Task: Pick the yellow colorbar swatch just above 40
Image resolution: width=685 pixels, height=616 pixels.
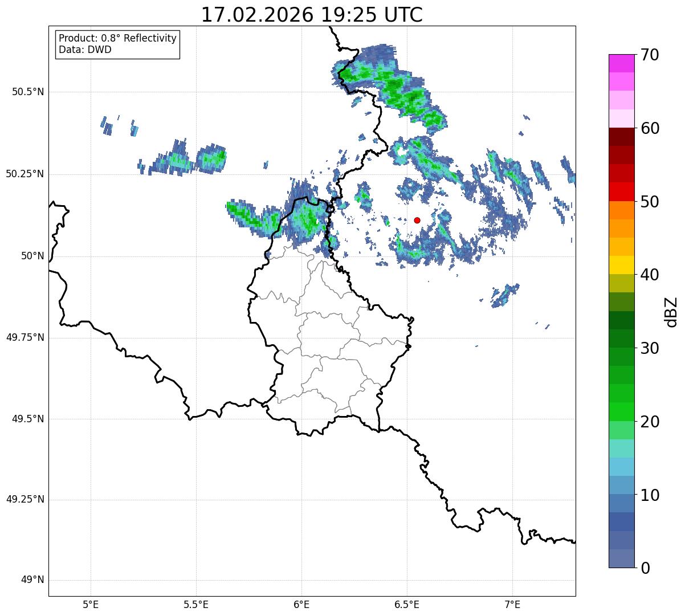Action: tap(622, 265)
